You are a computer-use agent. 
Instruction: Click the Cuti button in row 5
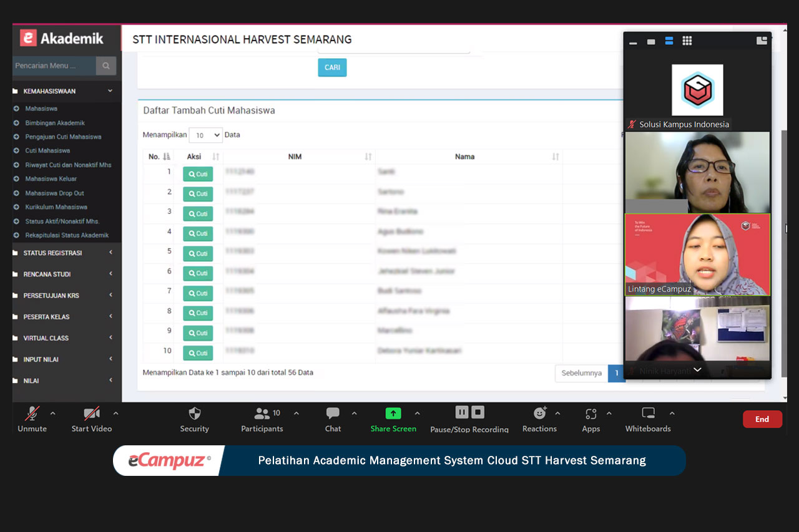coord(198,254)
